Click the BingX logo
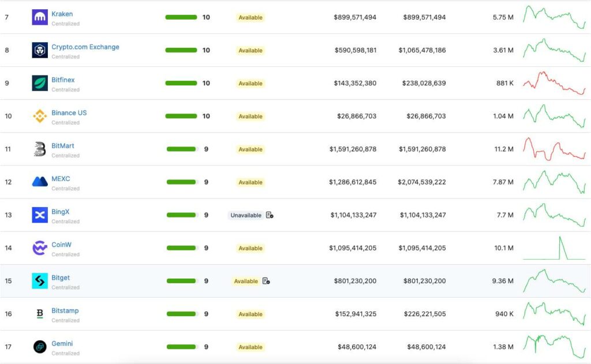Image resolution: width=591 pixels, height=364 pixels. point(40,215)
